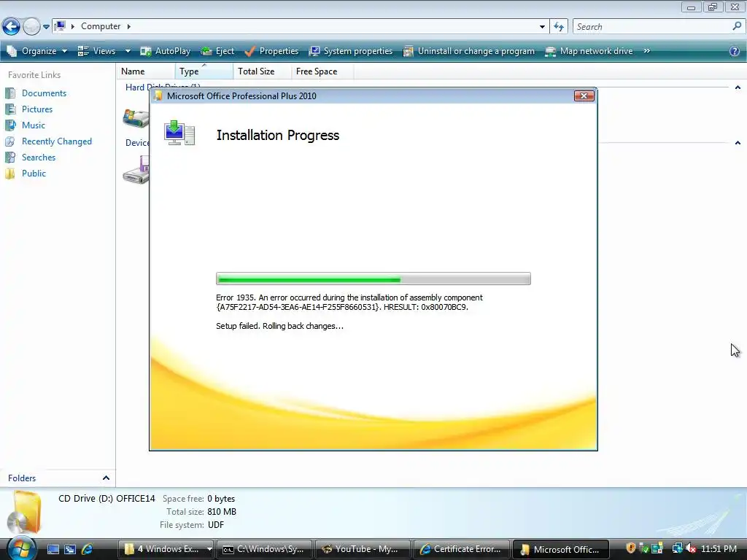Click Uninstall or change a program
The height and width of the screenshot is (560, 747).
tap(469, 51)
